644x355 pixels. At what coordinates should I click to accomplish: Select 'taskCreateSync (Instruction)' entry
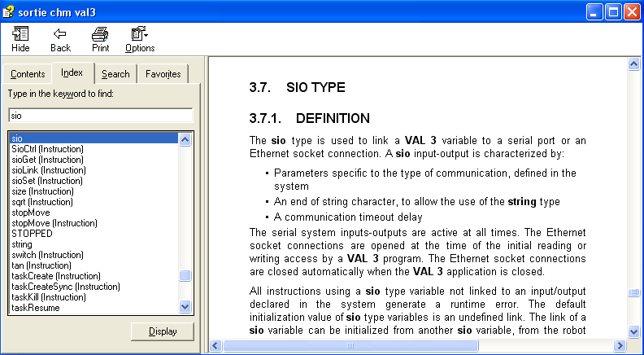[x=94, y=287]
